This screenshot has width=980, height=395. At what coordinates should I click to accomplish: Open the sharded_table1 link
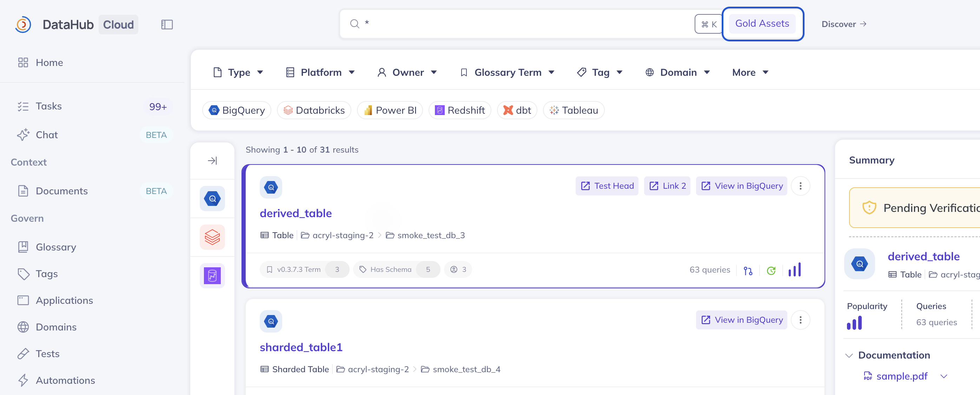pyautogui.click(x=301, y=347)
